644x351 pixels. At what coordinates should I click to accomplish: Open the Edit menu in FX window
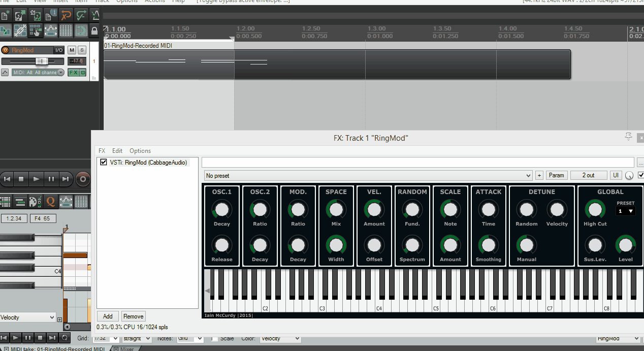click(117, 151)
